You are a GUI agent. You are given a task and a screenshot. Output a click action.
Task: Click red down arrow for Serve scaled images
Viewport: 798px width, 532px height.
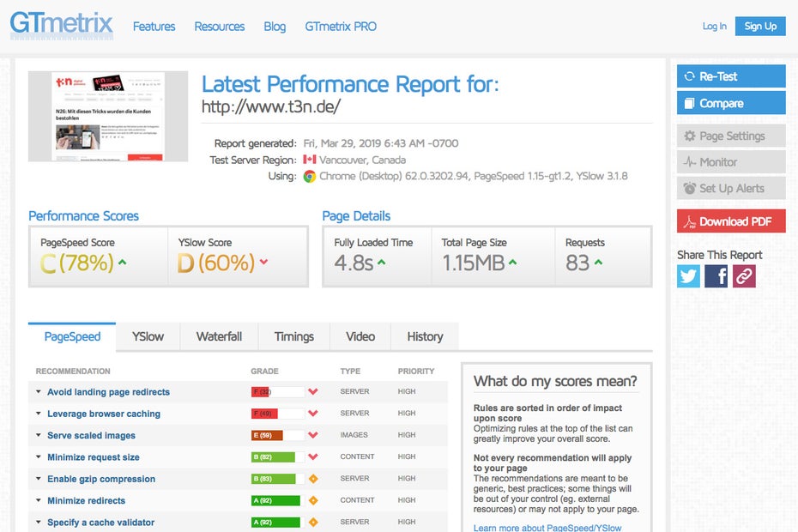(313, 435)
